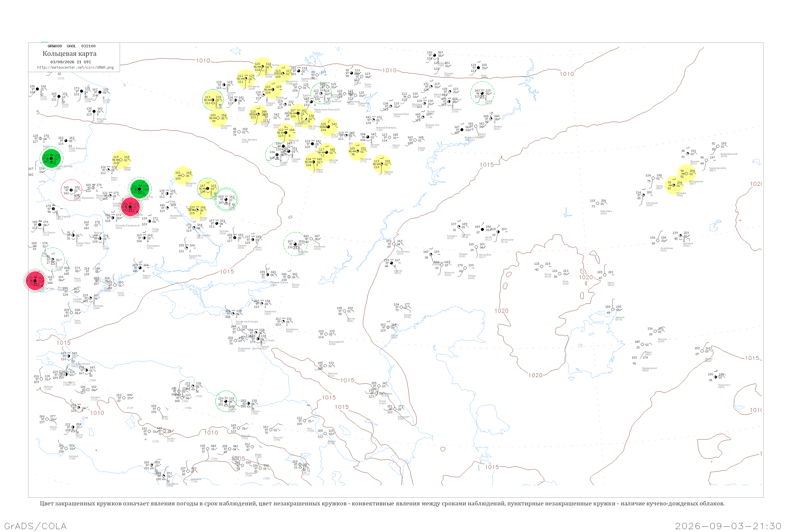Click the yellow station circle at Чернигов
Image resolution: width=798 pixels, height=532 pixels.
pyautogui.click(x=183, y=175)
